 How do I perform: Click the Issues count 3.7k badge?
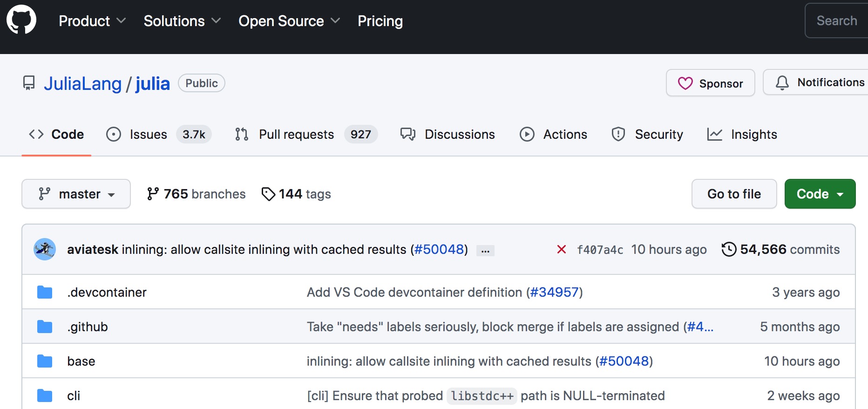pos(194,134)
